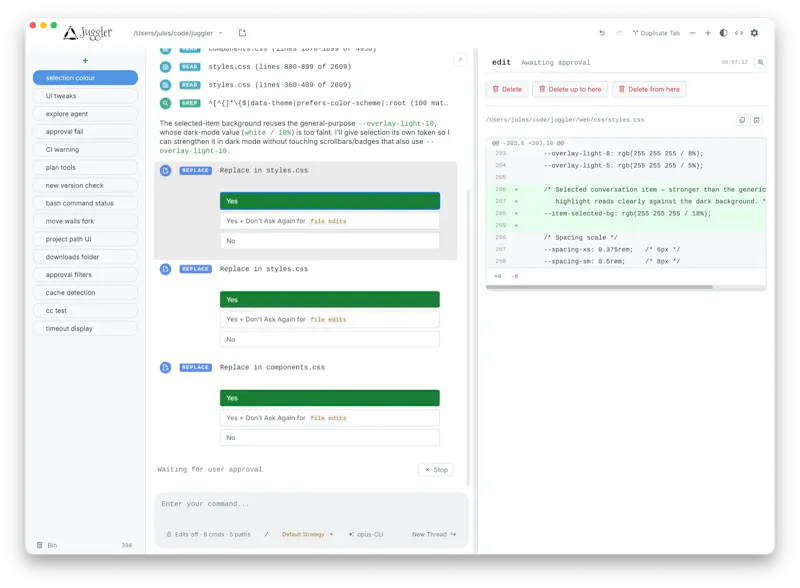This screenshot has height=588, width=800.
Task: Open the 'approval filters' conversation
Action: 85,275
